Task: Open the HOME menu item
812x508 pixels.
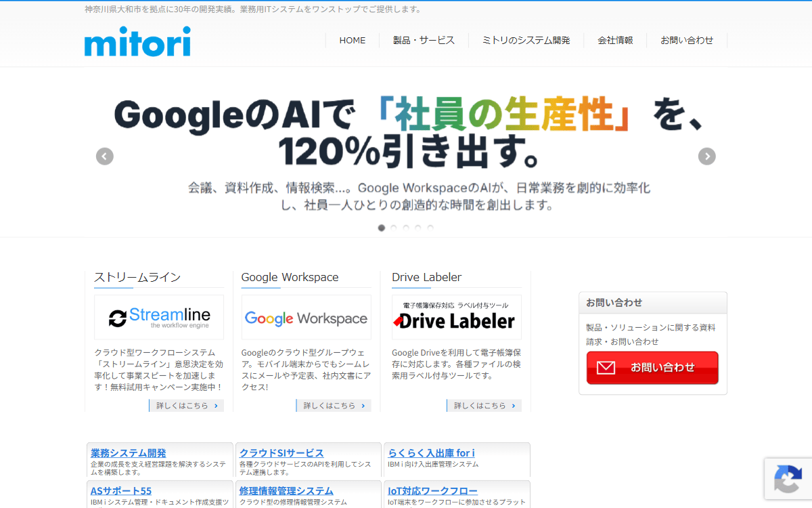Action: point(353,41)
